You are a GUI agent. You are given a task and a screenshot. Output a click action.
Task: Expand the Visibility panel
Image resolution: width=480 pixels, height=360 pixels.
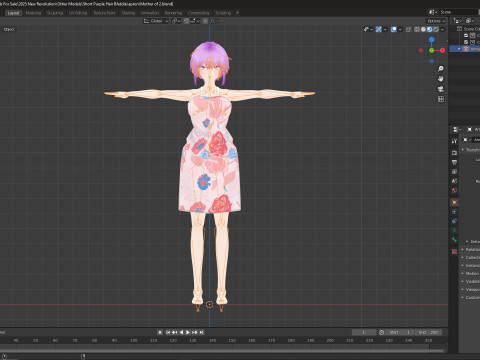pos(471,281)
